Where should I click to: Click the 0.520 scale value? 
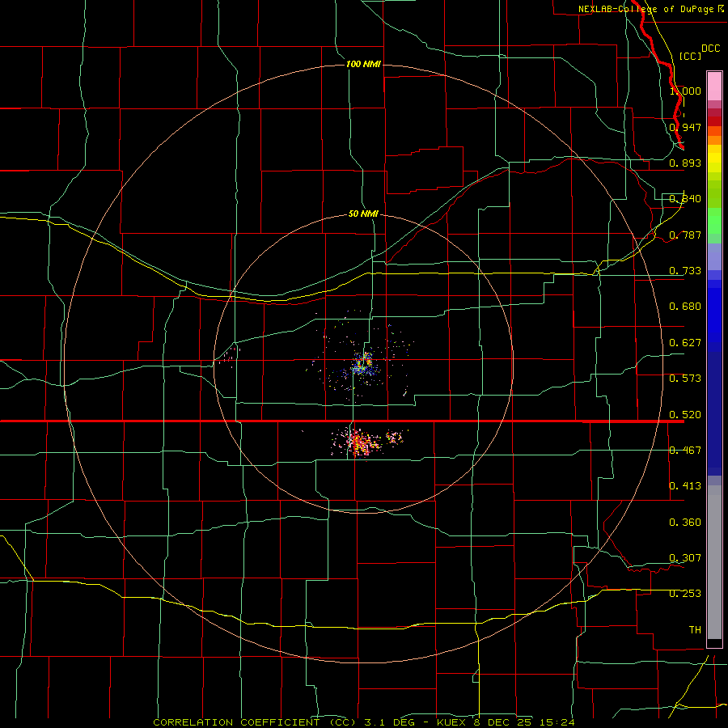click(685, 415)
